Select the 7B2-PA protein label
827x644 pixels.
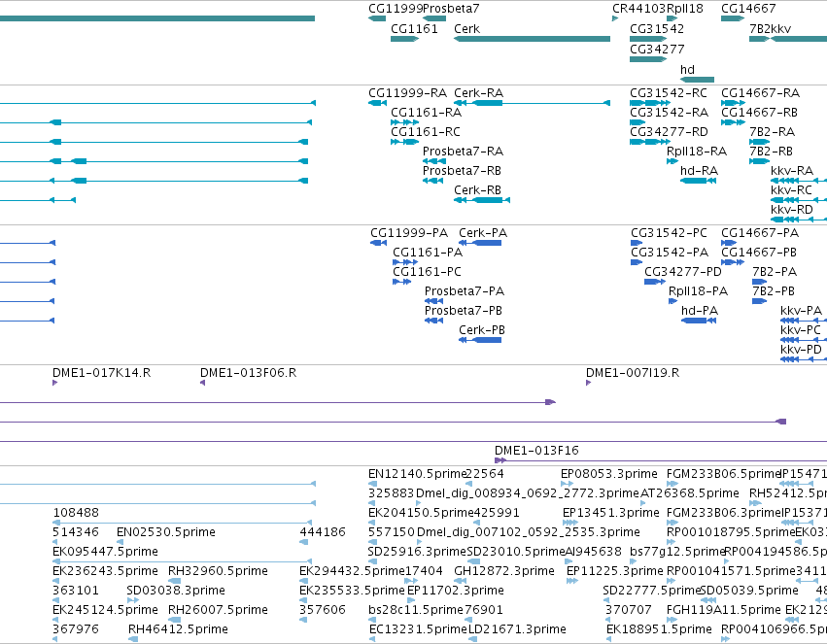coord(775,272)
